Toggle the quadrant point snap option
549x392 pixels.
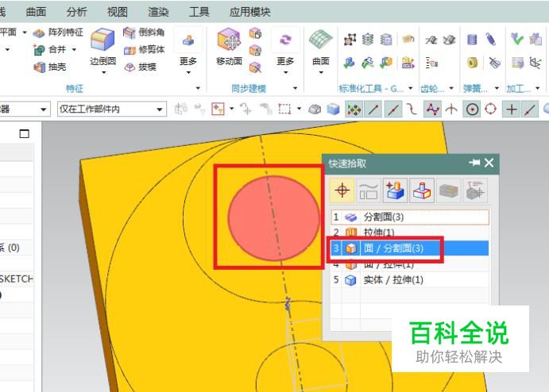(x=490, y=110)
